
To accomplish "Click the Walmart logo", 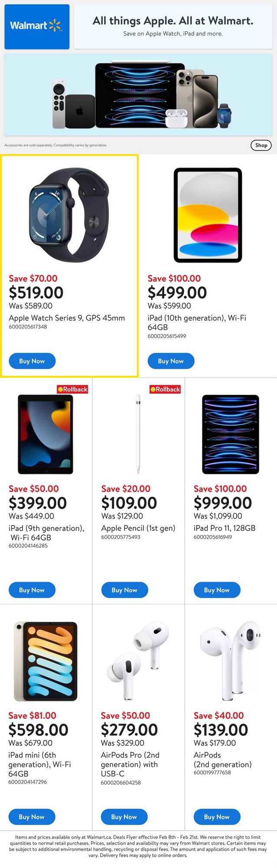I will point(37,26).
